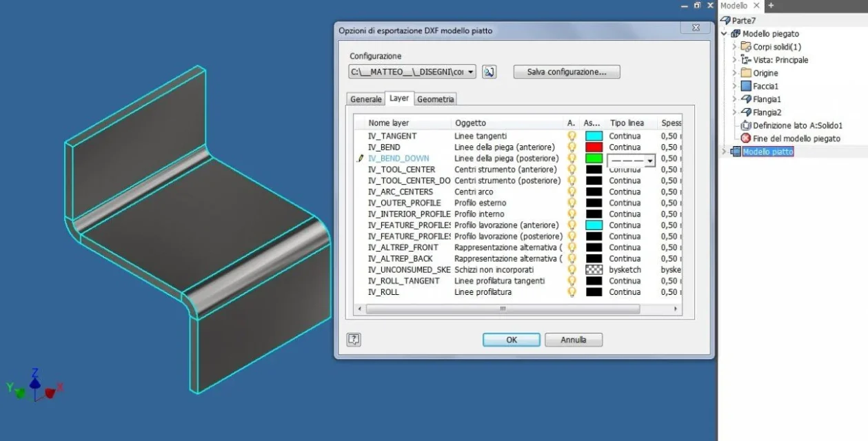Click the Corpi solidi(1) folder icon
868x441 pixels.
(746, 47)
